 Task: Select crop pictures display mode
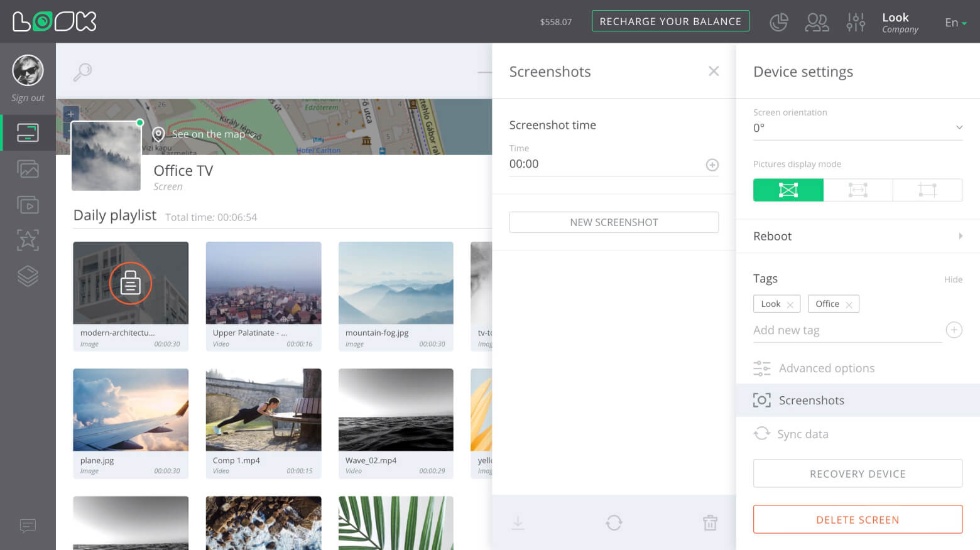[x=927, y=190]
